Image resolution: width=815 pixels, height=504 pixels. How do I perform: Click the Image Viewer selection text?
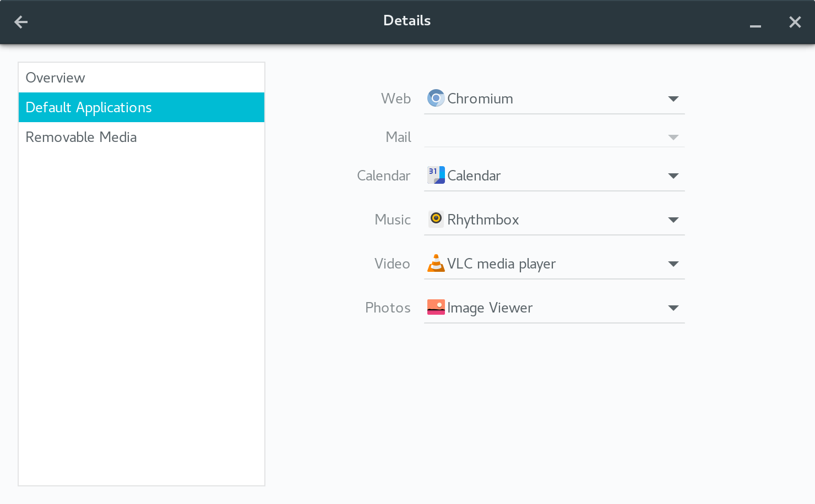pyautogui.click(x=490, y=308)
